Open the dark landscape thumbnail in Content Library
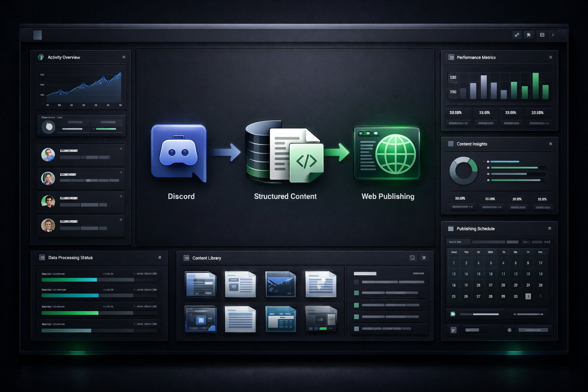 click(x=280, y=284)
